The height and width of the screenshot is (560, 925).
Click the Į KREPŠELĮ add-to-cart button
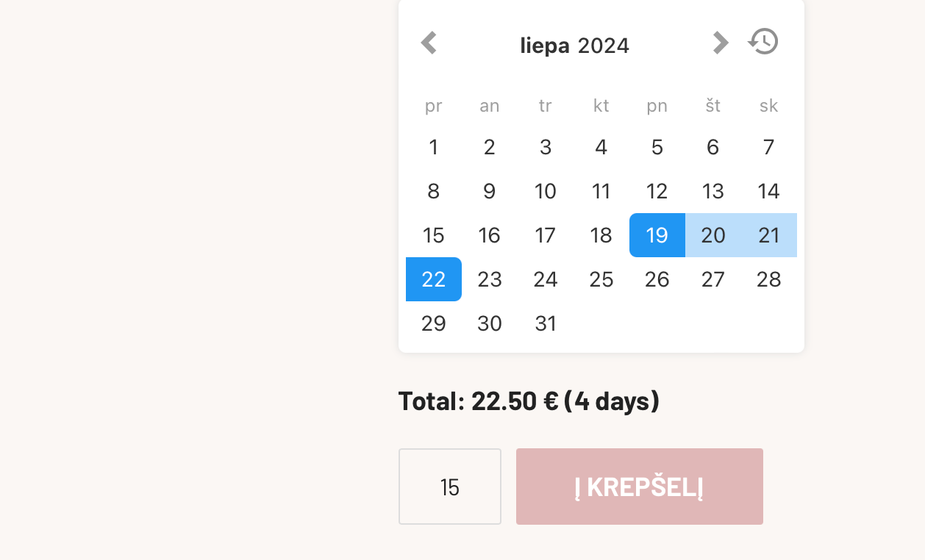(x=640, y=487)
